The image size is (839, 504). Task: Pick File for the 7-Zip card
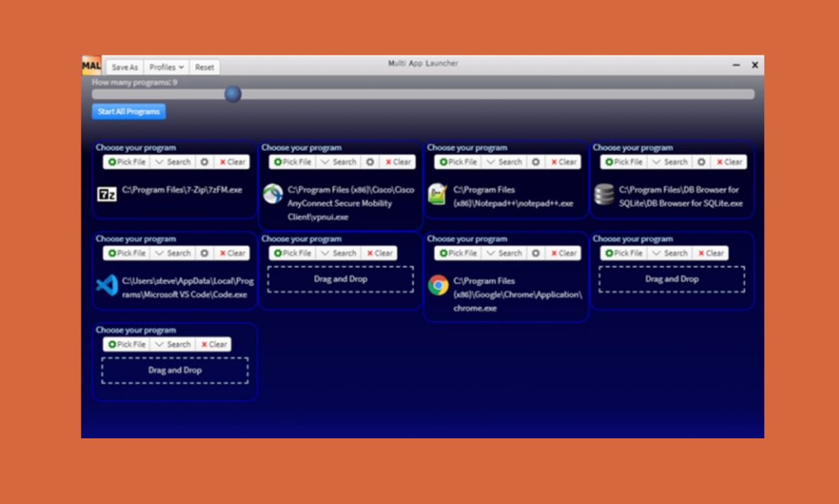pos(127,162)
